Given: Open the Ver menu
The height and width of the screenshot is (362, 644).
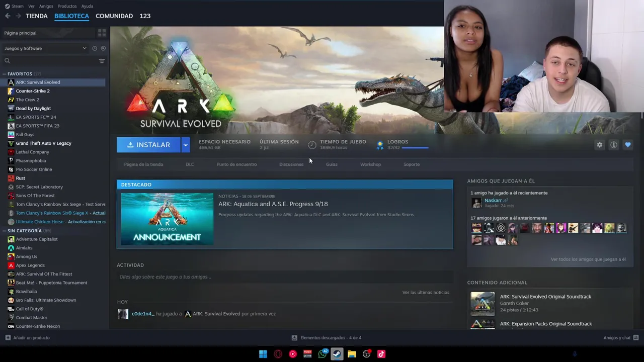Looking at the screenshot, I should [x=31, y=6].
